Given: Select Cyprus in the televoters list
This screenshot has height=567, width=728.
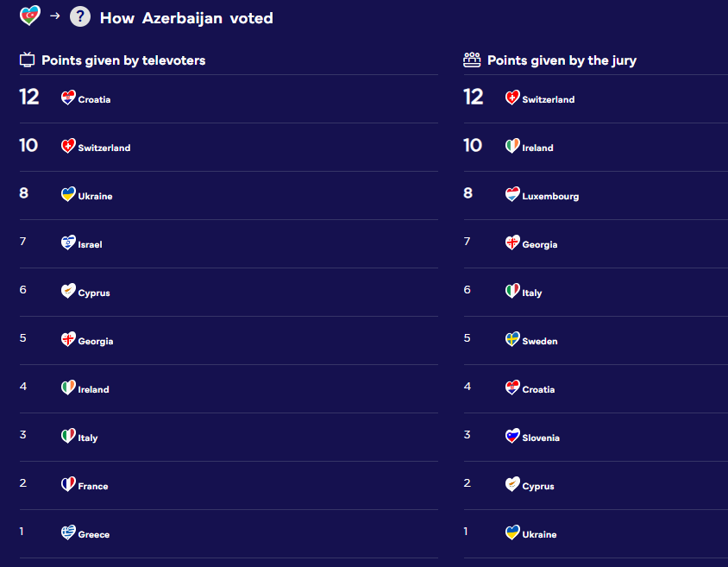Looking at the screenshot, I should point(94,293).
